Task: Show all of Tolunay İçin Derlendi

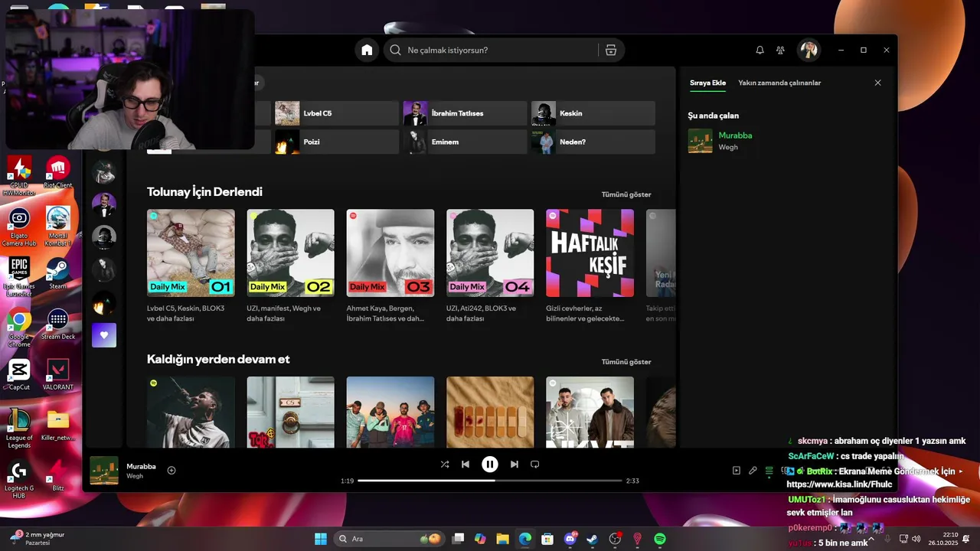Action: (x=626, y=194)
